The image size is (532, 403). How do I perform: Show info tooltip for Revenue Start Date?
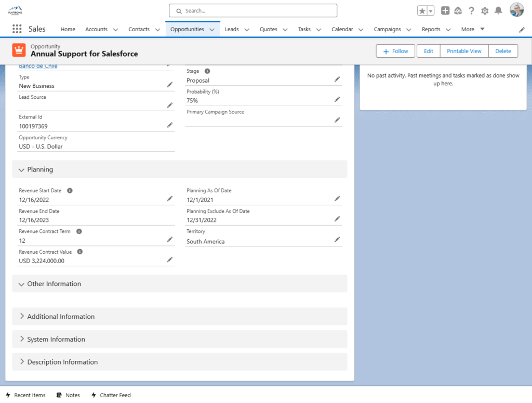pyautogui.click(x=70, y=190)
